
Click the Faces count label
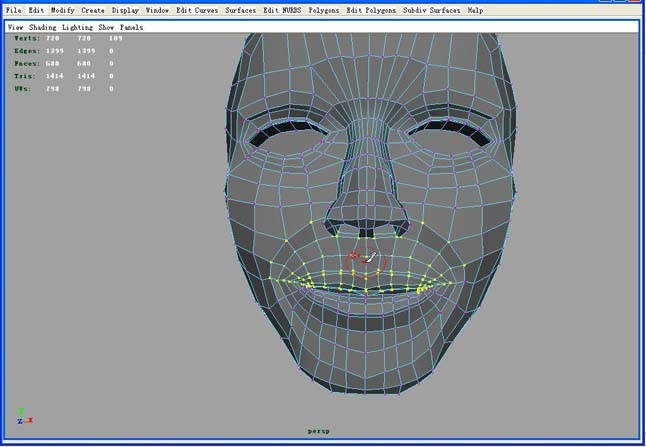click(27, 63)
